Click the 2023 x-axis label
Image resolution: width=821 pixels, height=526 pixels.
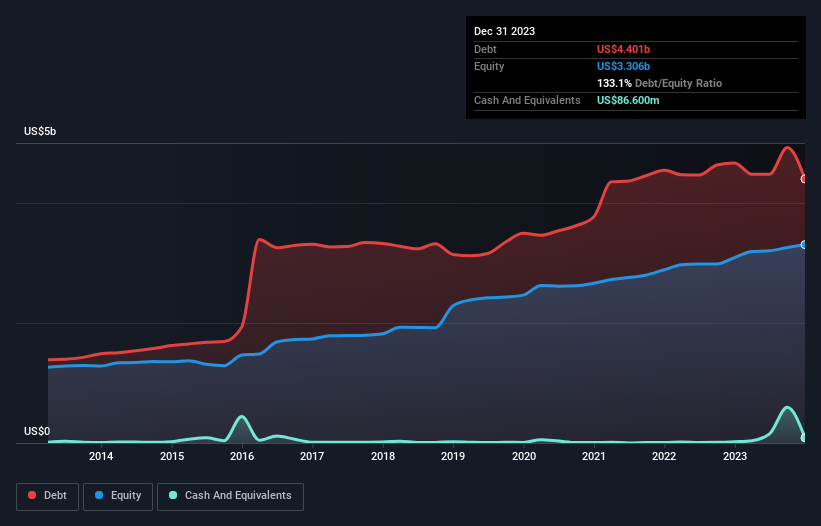point(735,456)
